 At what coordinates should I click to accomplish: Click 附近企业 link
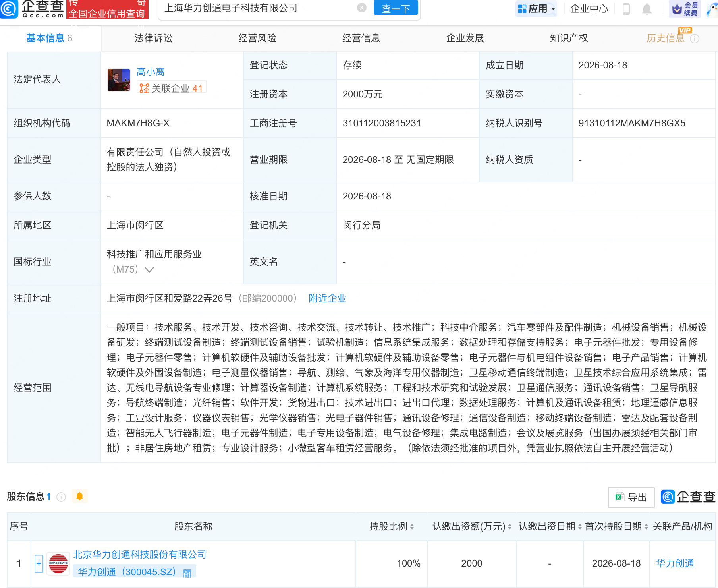tap(328, 298)
